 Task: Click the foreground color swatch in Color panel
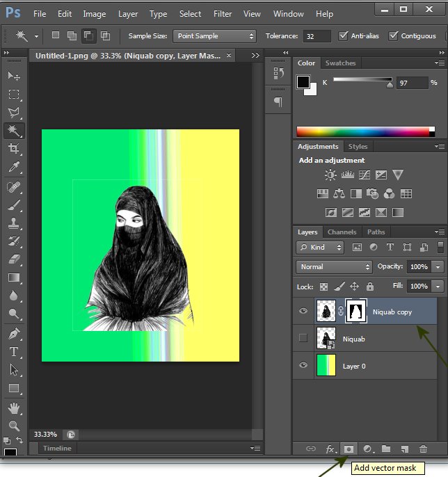tap(303, 82)
